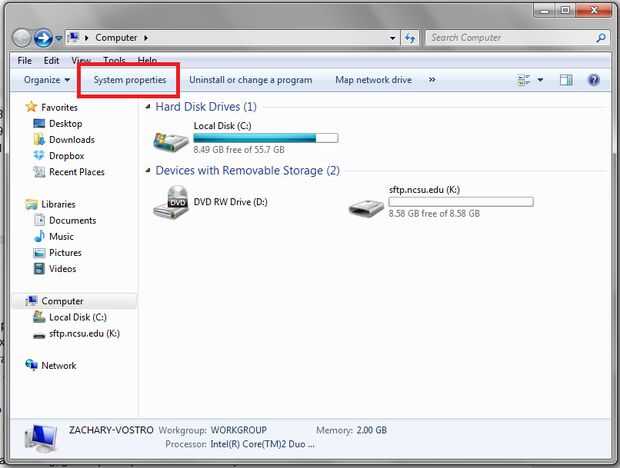Click the 8.49 GB free of 55.7 GB text

click(x=239, y=150)
